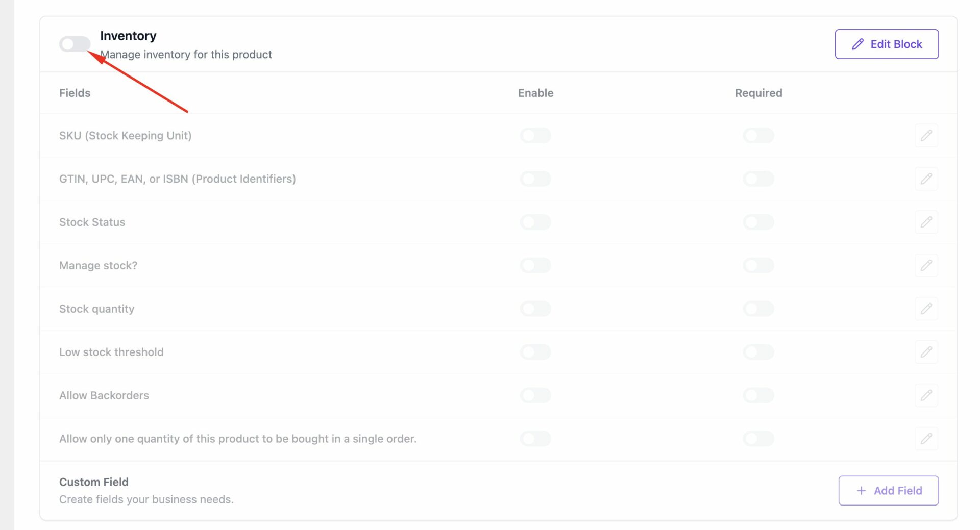Toggle Required for Manage stock?
This screenshot has height=530, width=980.
(x=758, y=265)
